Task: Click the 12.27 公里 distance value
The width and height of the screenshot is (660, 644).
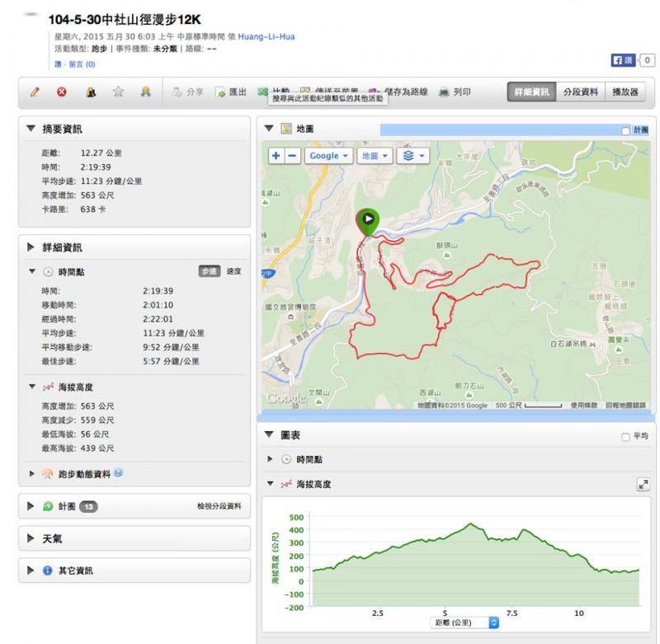Action: click(x=101, y=153)
